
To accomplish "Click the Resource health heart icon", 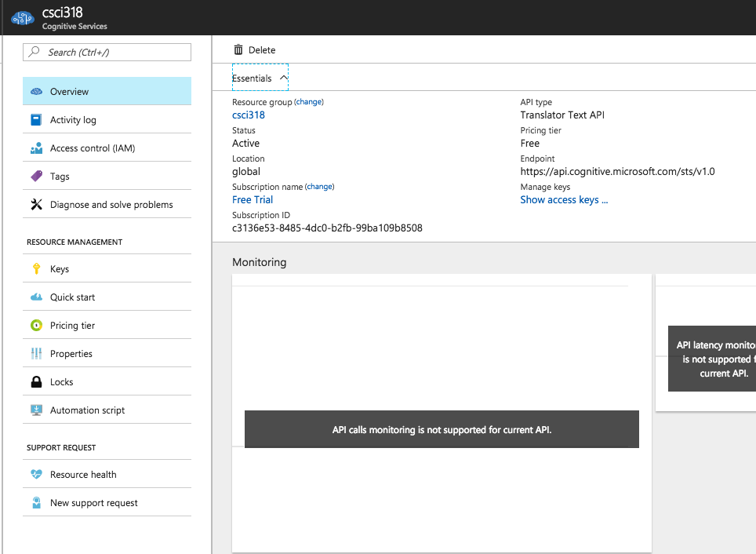I will (x=36, y=475).
